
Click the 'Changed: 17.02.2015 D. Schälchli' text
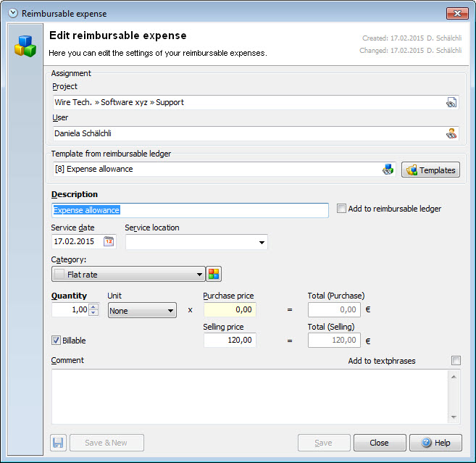pos(410,51)
